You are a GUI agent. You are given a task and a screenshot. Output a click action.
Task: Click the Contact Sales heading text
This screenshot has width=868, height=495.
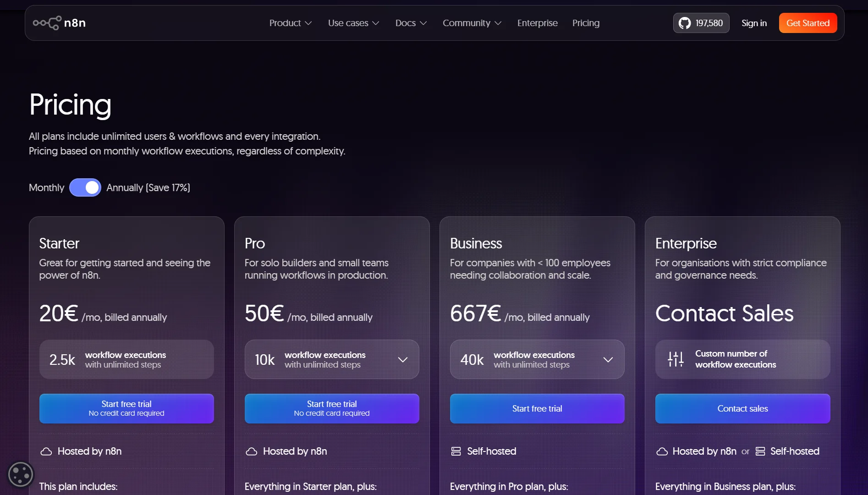coord(724,313)
